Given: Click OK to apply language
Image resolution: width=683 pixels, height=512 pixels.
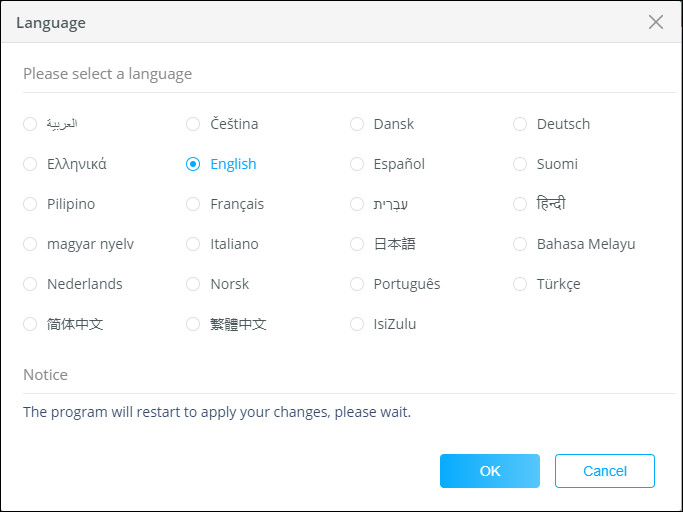Looking at the screenshot, I should [x=489, y=471].
